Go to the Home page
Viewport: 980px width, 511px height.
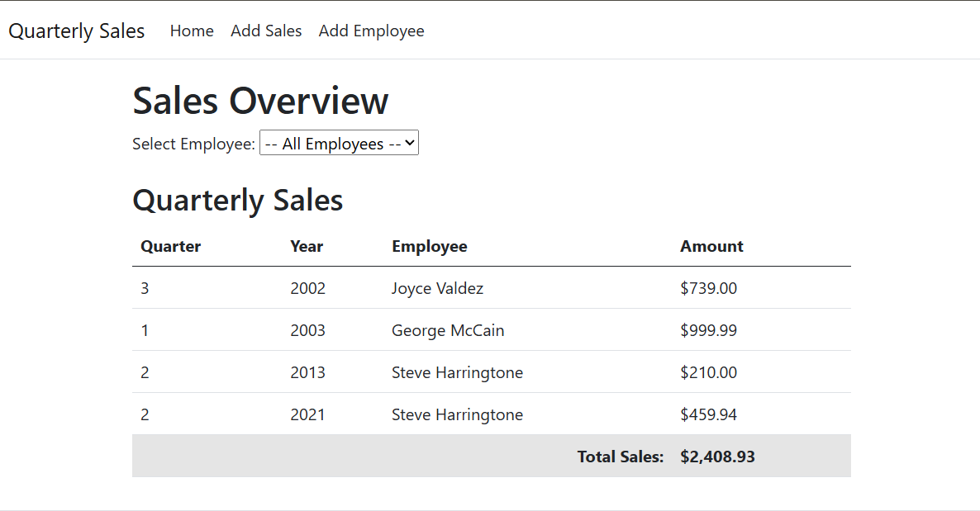point(192,31)
